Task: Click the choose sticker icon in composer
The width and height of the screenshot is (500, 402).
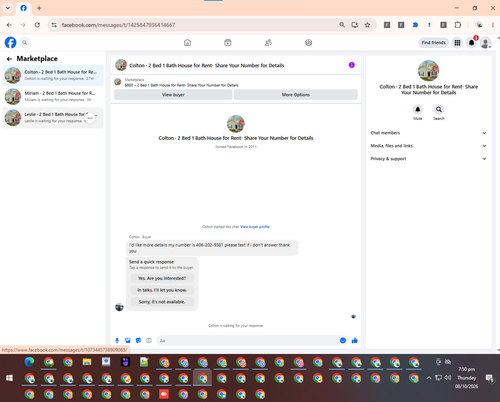Action: point(138,340)
